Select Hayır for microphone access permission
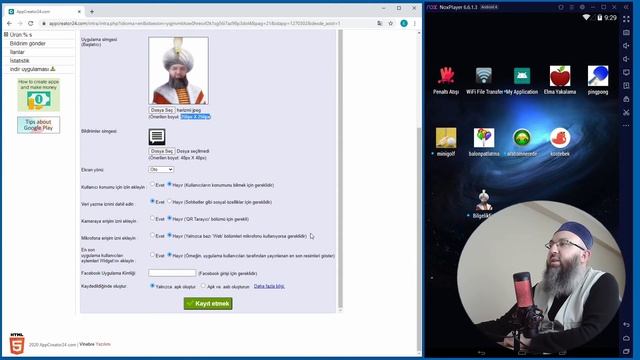 (169, 235)
